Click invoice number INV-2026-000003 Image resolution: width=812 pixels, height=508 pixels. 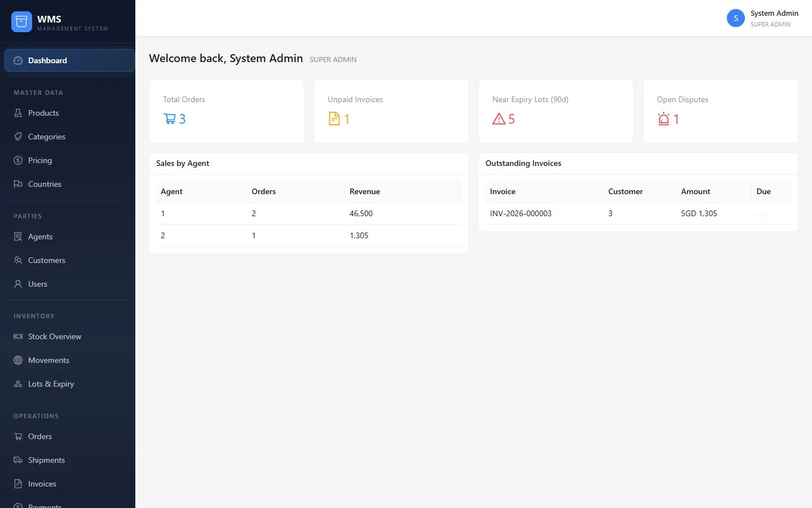tap(520, 213)
